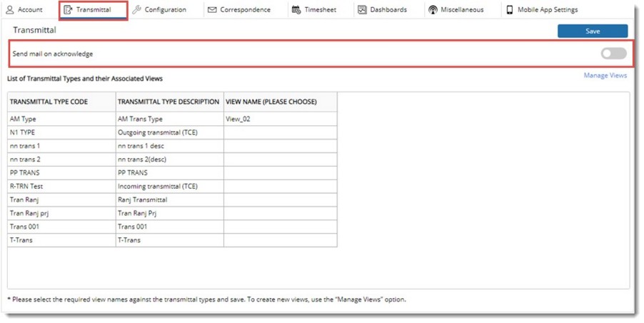This screenshot has width=644, height=323.
Task: Click the Configuration wrench icon
Action: 136,10
